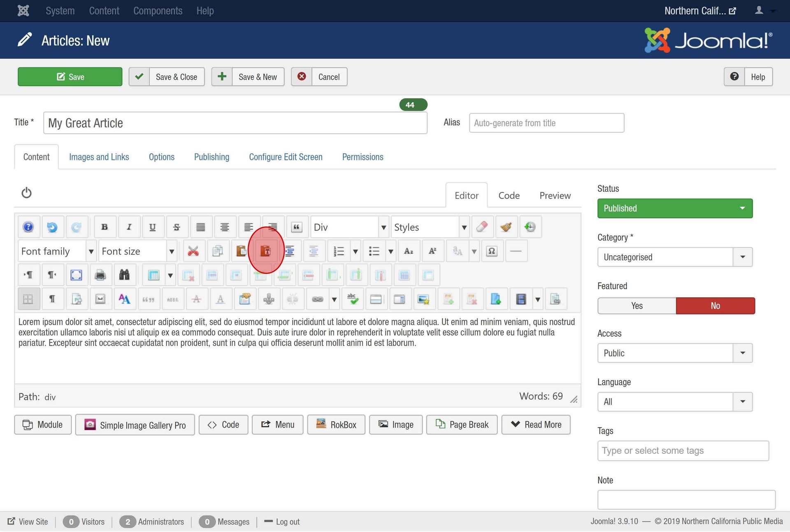
Task: Insert special character with omega icon
Action: pos(491,251)
